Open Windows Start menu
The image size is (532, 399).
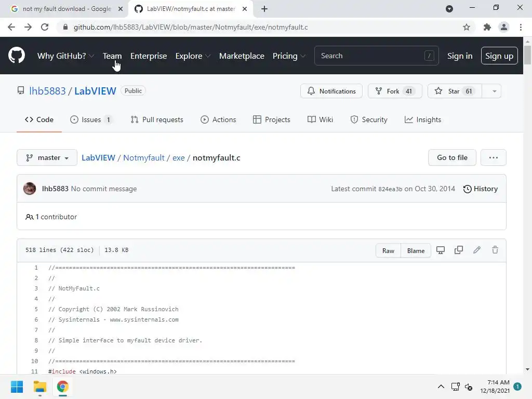point(17,387)
